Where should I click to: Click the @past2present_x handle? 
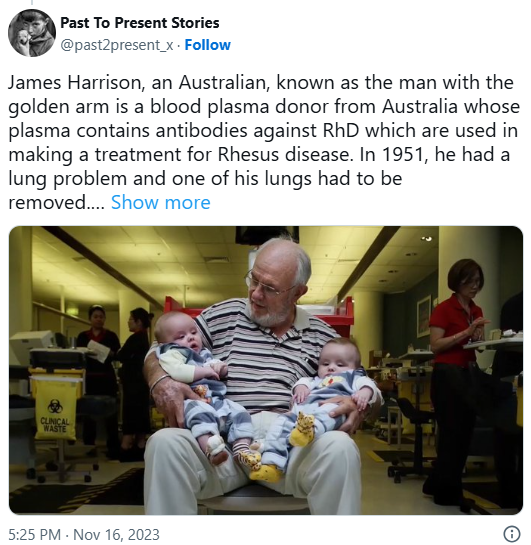tap(117, 45)
